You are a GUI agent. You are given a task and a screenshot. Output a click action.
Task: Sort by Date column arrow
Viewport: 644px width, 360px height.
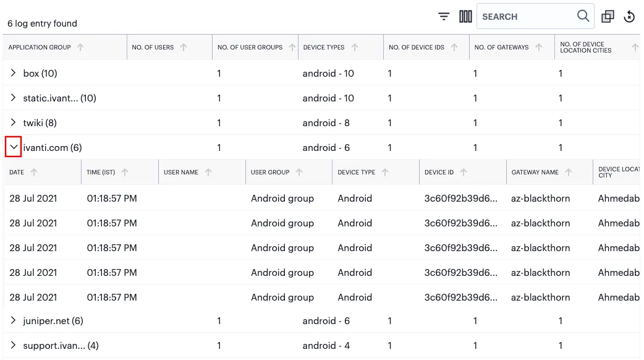click(x=34, y=172)
